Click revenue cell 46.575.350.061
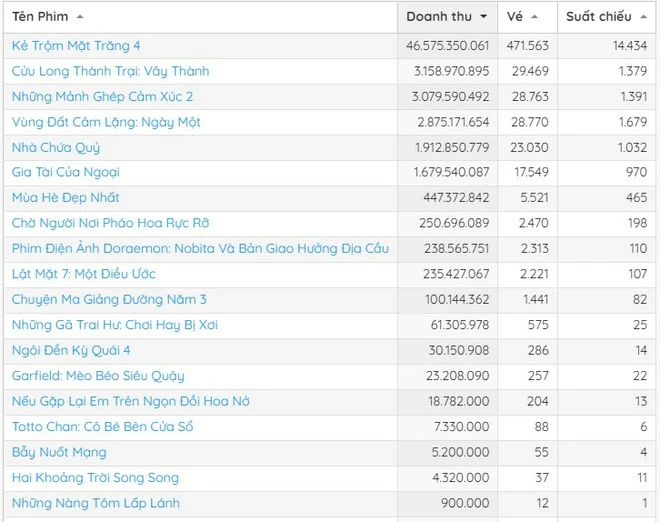660x522 pixels. (x=448, y=46)
